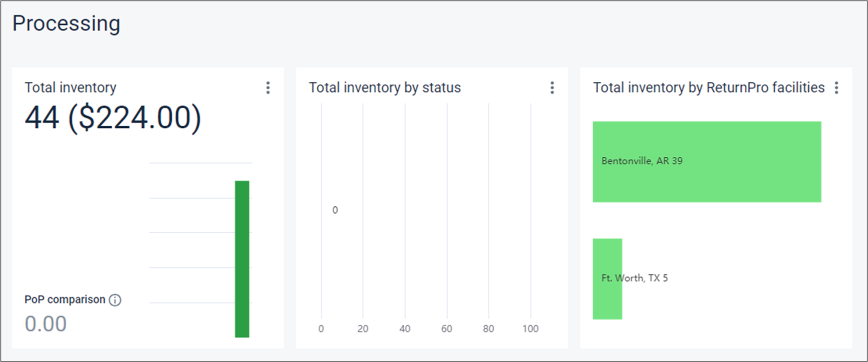
Task: Select the dark green Total inventory bar
Action: [x=242, y=259]
